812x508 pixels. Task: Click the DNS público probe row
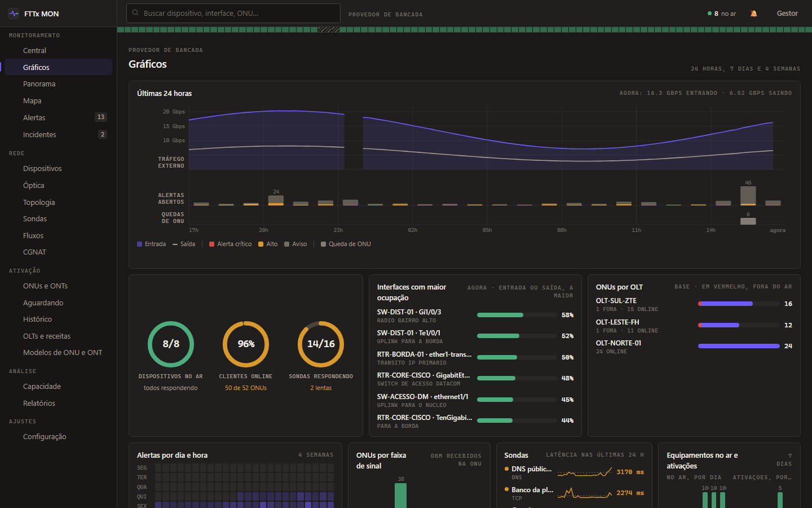tap(574, 473)
